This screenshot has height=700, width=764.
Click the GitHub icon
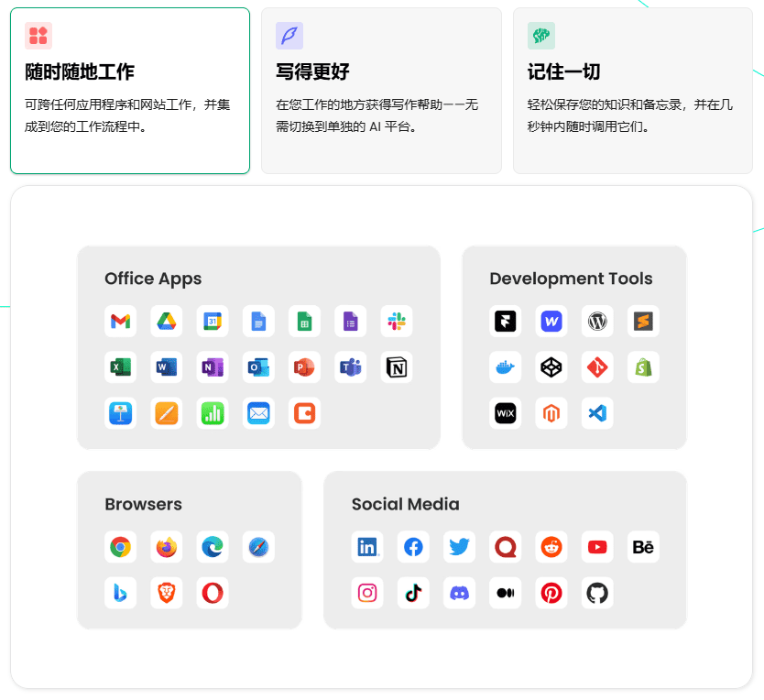pyautogui.click(x=597, y=593)
